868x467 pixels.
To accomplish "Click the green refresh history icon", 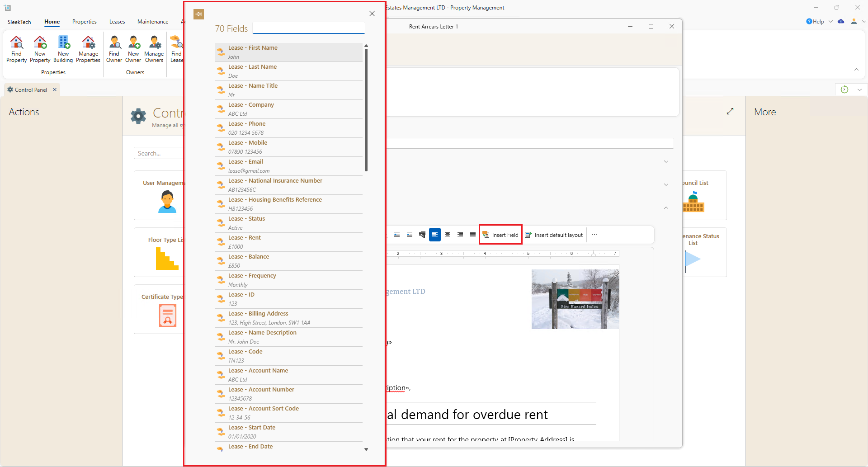I will click(844, 90).
